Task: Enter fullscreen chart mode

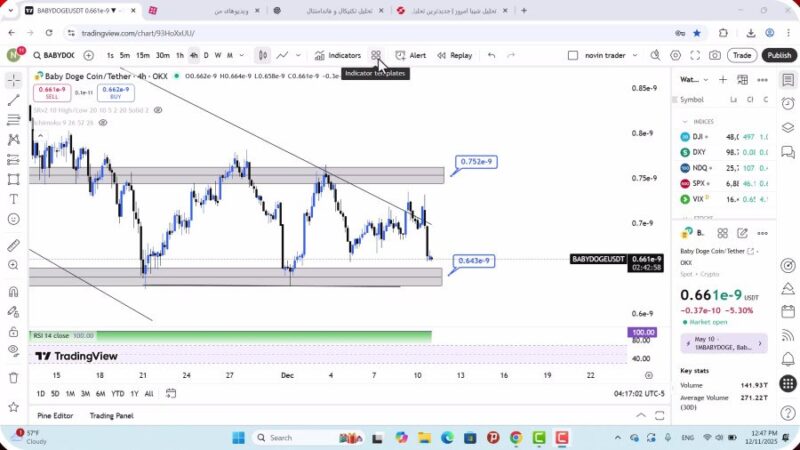Action: click(x=695, y=56)
